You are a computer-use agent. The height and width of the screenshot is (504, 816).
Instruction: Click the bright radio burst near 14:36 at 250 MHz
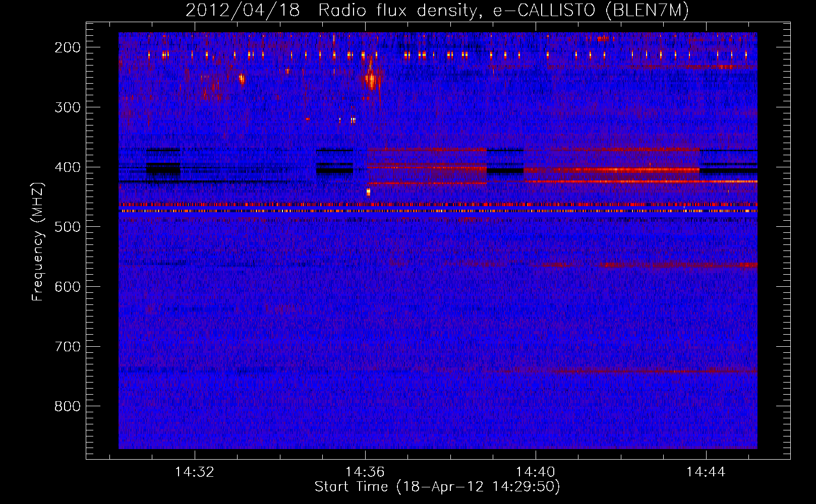pyautogui.click(x=372, y=79)
